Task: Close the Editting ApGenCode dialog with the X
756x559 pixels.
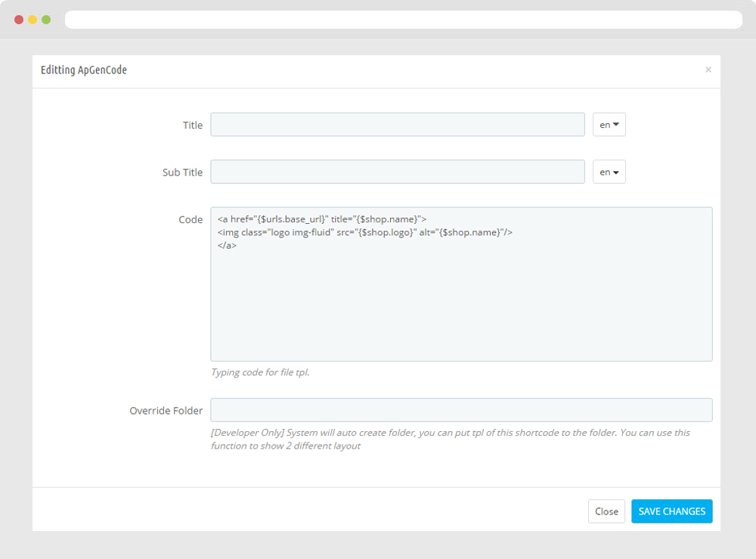Action: point(708,70)
